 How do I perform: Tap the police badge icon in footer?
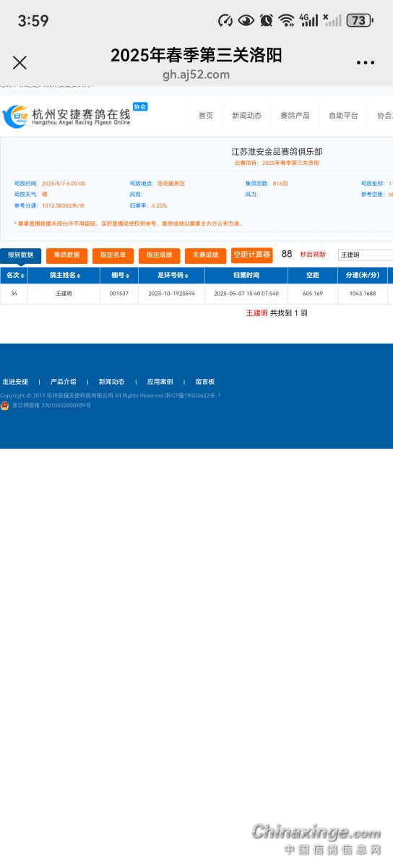coord(5,405)
